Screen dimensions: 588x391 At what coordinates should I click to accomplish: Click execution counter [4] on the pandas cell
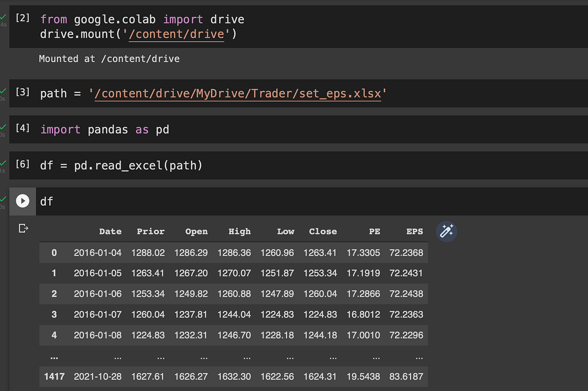pyautogui.click(x=23, y=127)
